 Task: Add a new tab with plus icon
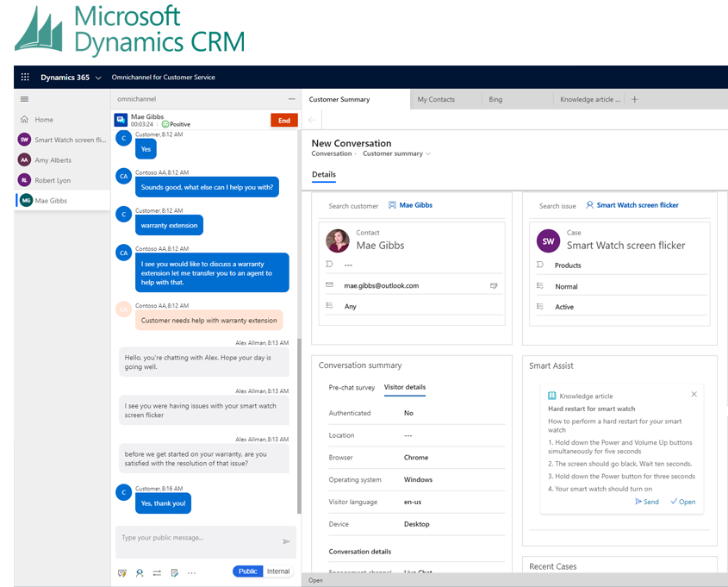coord(634,99)
